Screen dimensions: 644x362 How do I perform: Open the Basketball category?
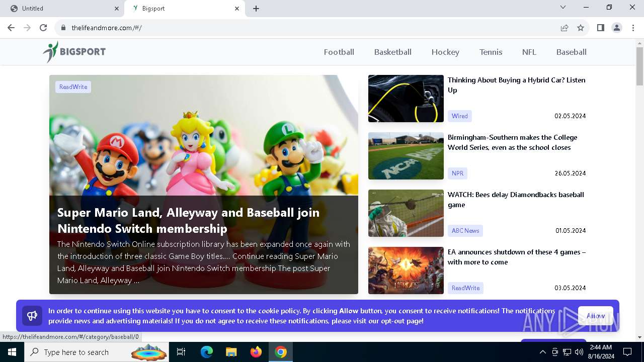(x=393, y=52)
